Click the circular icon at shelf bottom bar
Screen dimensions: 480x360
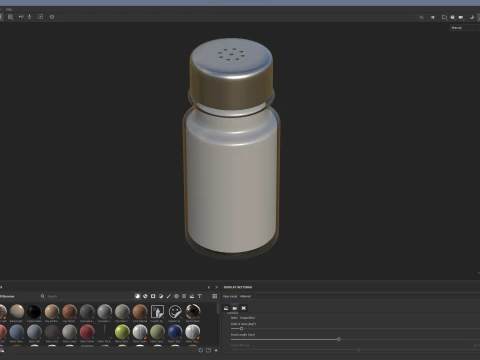(x=201, y=350)
